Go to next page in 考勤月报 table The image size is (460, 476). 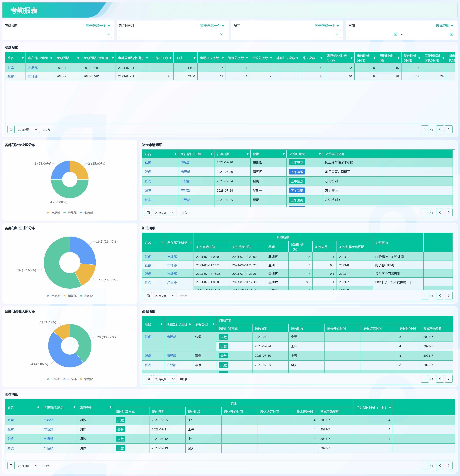[x=449, y=129]
